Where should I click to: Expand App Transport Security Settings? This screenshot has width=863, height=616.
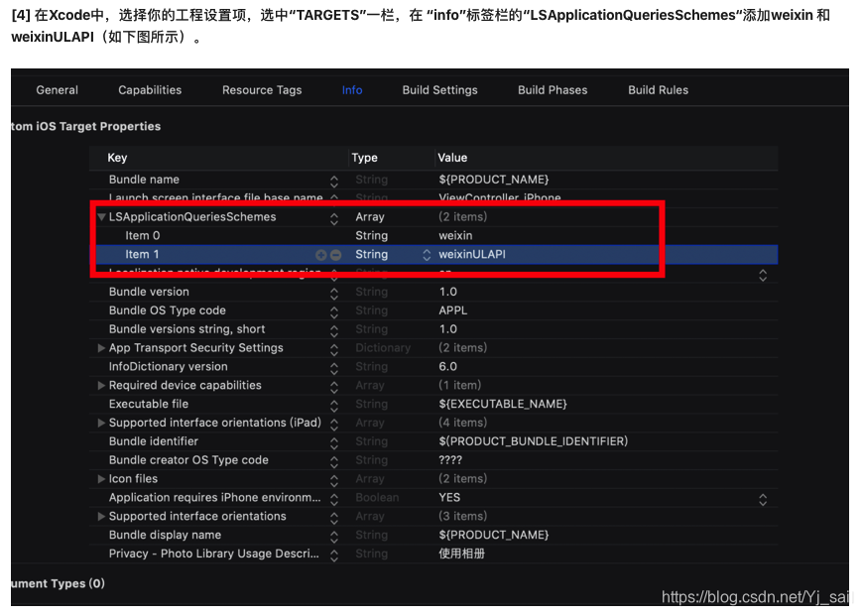pyautogui.click(x=101, y=348)
